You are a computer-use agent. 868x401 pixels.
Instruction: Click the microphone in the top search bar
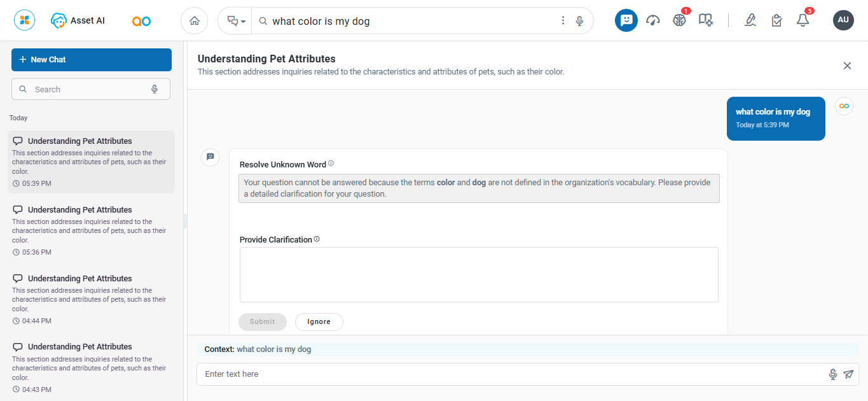[x=579, y=21]
